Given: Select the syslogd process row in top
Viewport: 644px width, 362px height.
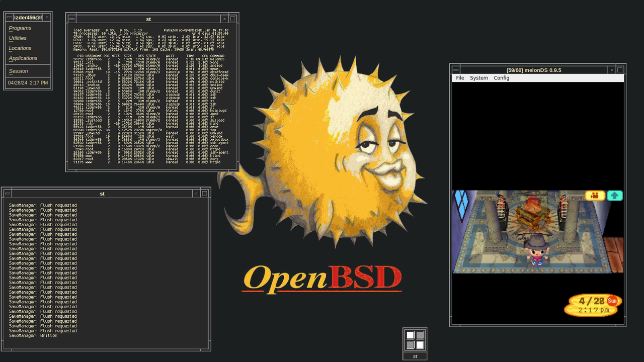Looking at the screenshot, I should (x=151, y=120).
